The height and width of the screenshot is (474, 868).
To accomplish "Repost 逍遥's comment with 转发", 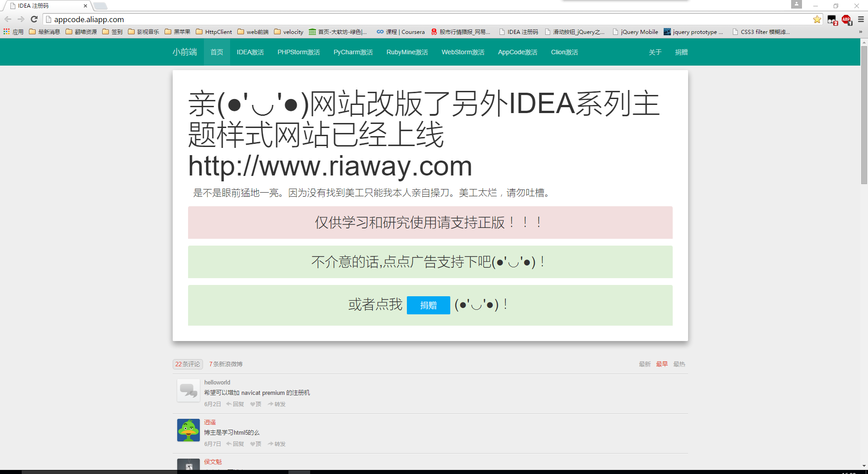I will point(277,444).
